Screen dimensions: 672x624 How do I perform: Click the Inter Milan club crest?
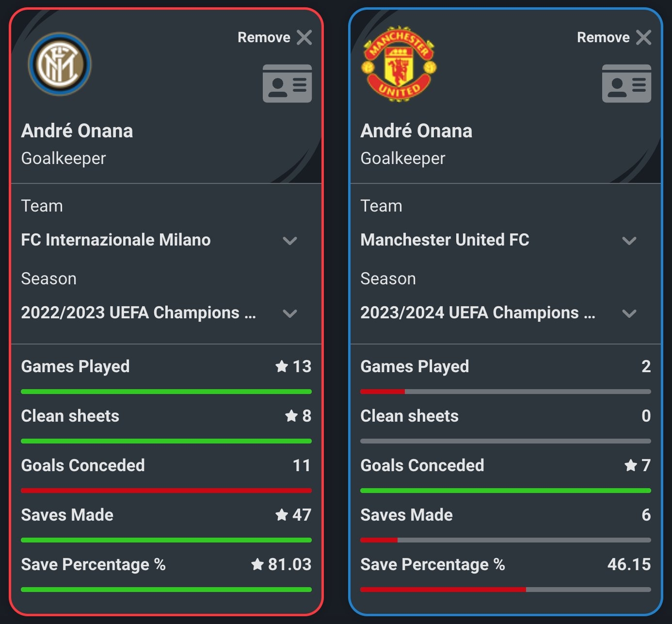60,64
